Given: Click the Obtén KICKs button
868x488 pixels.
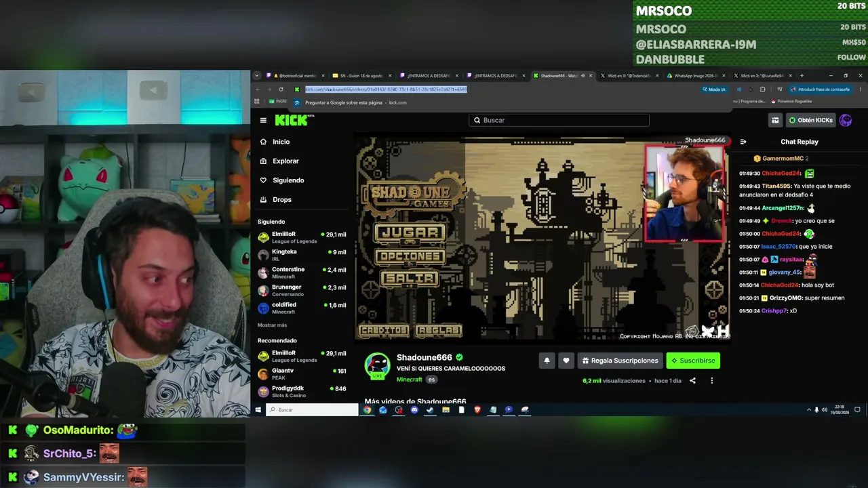Looking at the screenshot, I should click(x=810, y=120).
